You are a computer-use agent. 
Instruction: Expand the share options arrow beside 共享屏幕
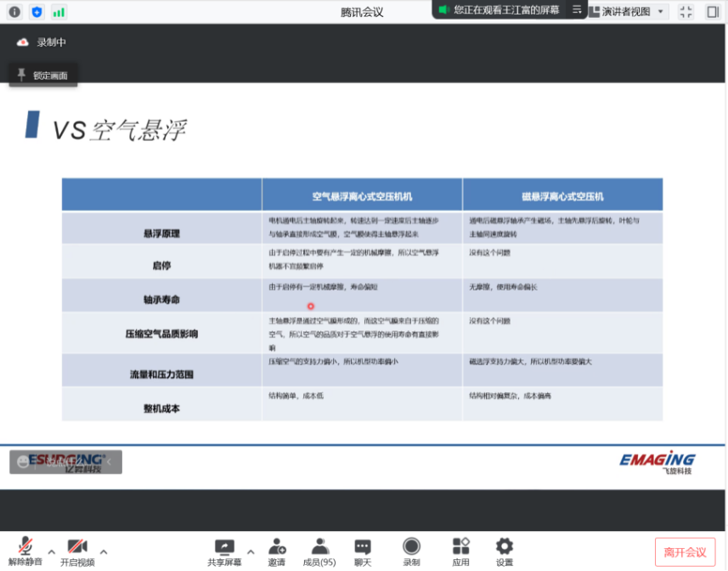pyautogui.click(x=251, y=552)
